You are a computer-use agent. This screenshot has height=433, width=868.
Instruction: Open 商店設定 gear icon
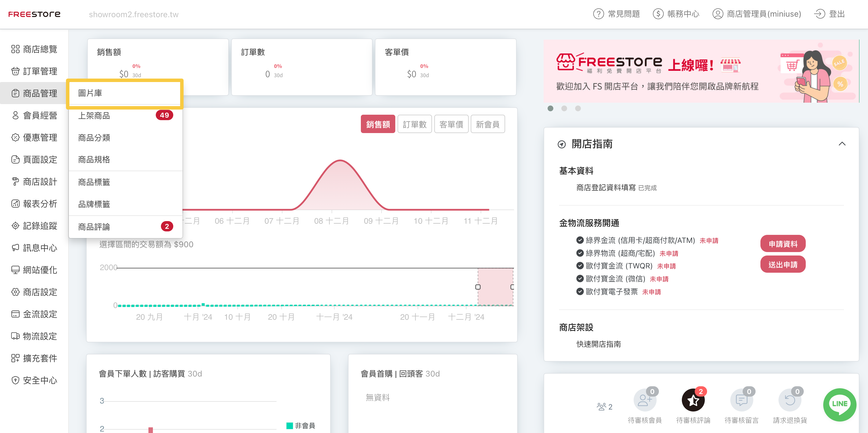tap(15, 292)
